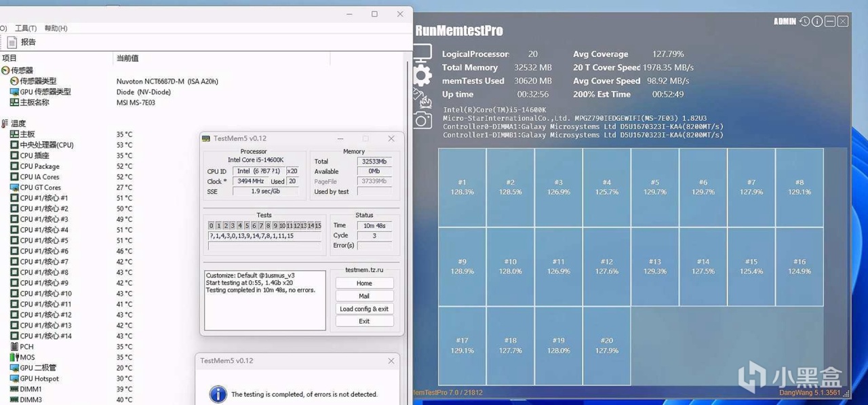Open the 帮助(H) menu
The width and height of the screenshot is (868, 405).
[x=56, y=28]
